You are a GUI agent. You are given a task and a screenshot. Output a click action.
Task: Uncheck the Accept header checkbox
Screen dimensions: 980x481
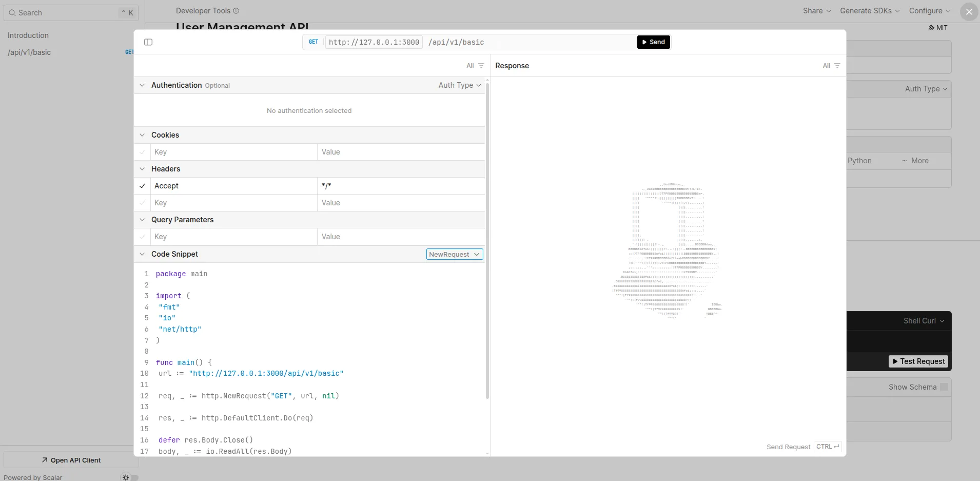[x=142, y=186]
